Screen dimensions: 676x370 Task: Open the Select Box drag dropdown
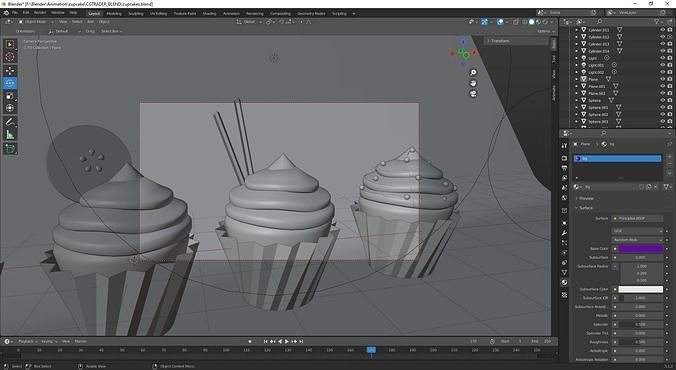pyautogui.click(x=112, y=31)
